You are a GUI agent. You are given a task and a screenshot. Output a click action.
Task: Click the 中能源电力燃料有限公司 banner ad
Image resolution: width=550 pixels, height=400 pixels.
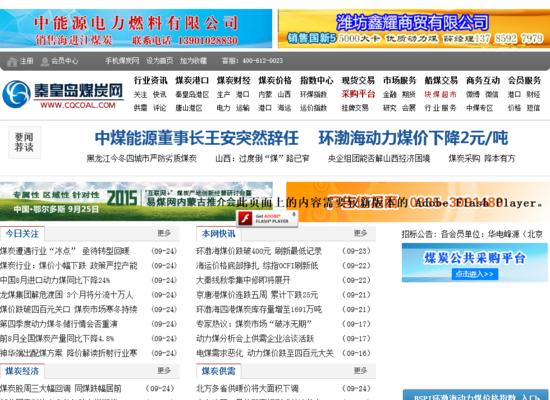pos(136,29)
